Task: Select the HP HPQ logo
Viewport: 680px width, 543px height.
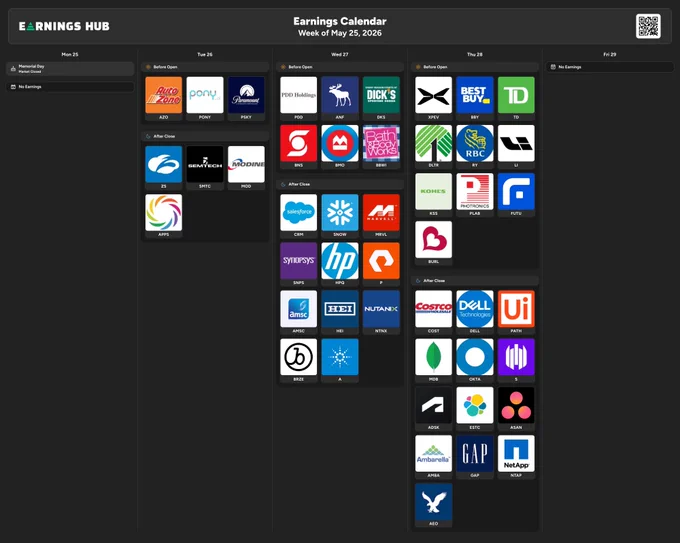Action: 340,260
